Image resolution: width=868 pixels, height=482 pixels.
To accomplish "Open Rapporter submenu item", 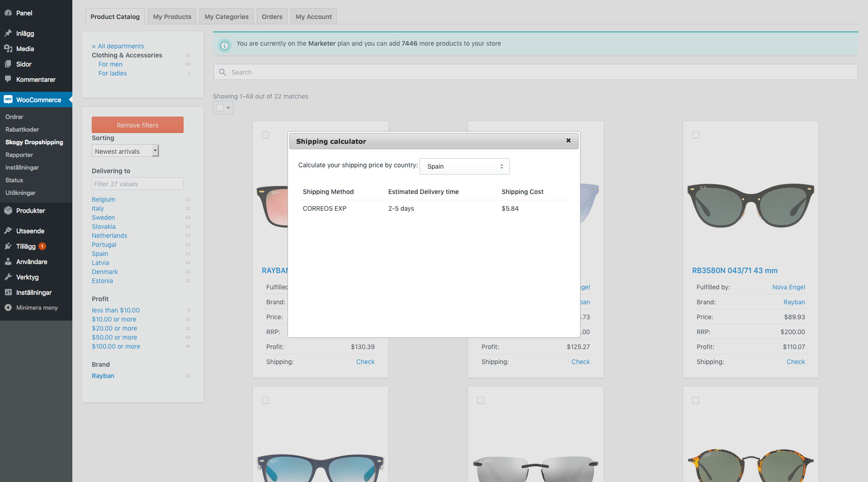I will point(19,155).
